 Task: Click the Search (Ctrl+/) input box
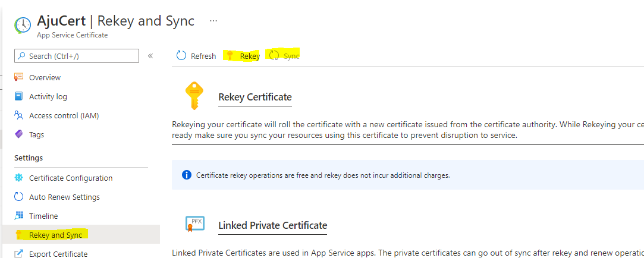[77, 56]
